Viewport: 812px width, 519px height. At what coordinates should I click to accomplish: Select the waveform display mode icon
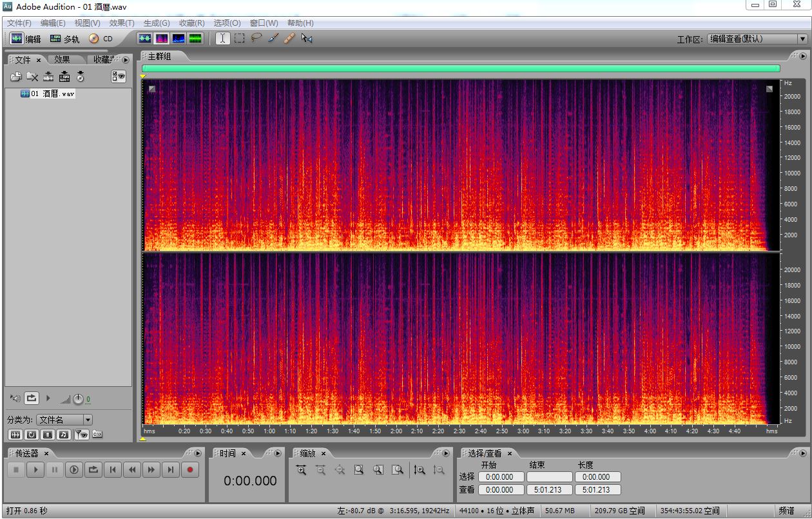point(145,39)
